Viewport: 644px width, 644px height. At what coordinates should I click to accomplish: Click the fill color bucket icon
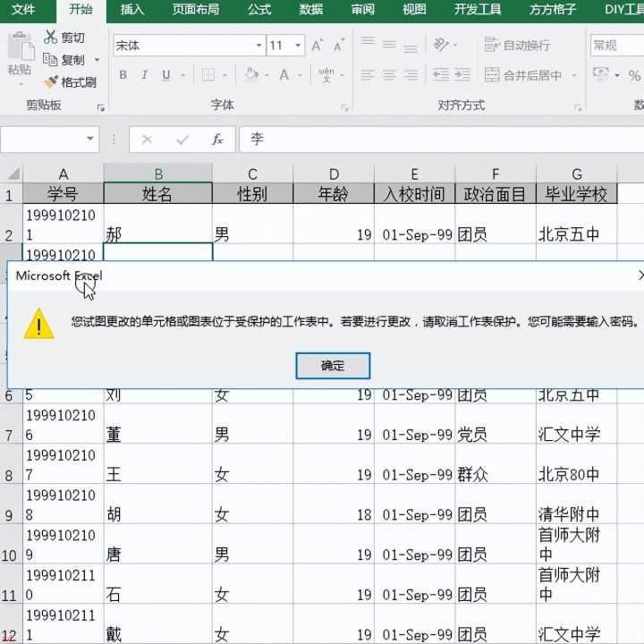click(251, 74)
